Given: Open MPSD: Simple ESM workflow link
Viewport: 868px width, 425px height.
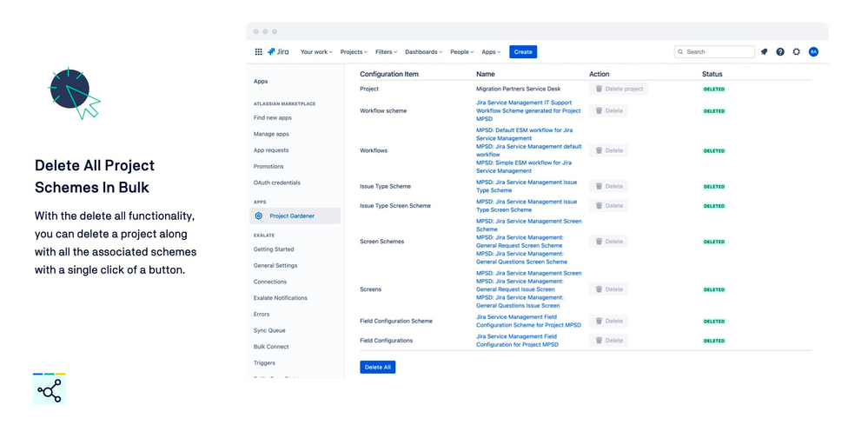Looking at the screenshot, I should click(x=524, y=167).
